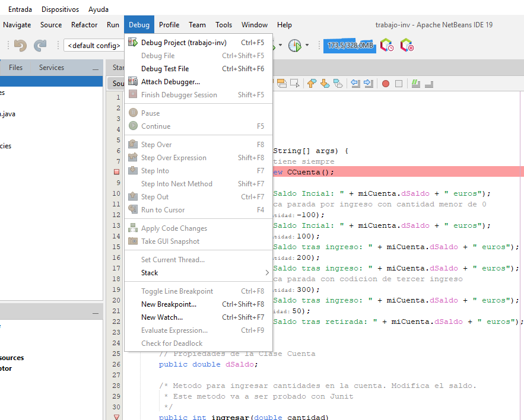524x420 pixels.
Task: Click the Shift Line Left icon
Action: [x=355, y=84]
